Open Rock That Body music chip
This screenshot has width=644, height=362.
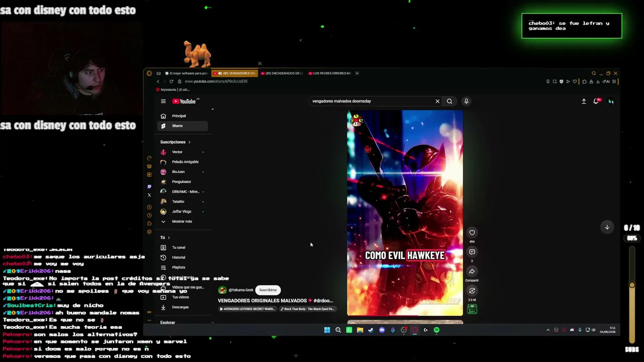[307, 309]
